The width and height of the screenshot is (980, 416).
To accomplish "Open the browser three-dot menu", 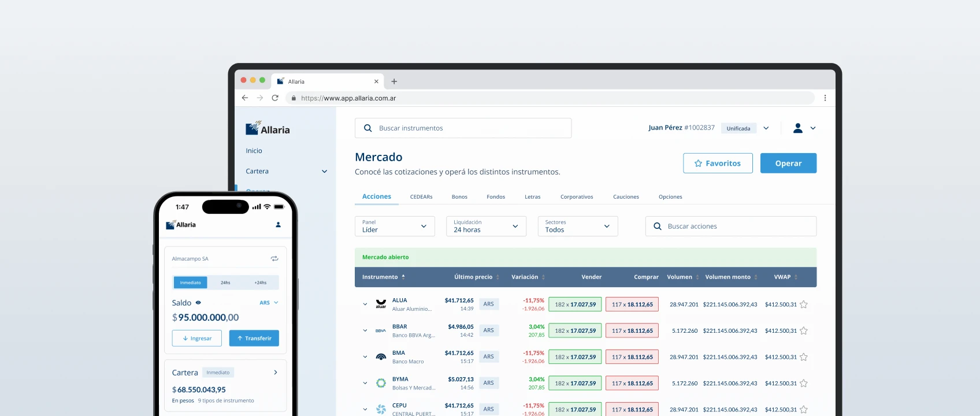I will [x=825, y=98].
